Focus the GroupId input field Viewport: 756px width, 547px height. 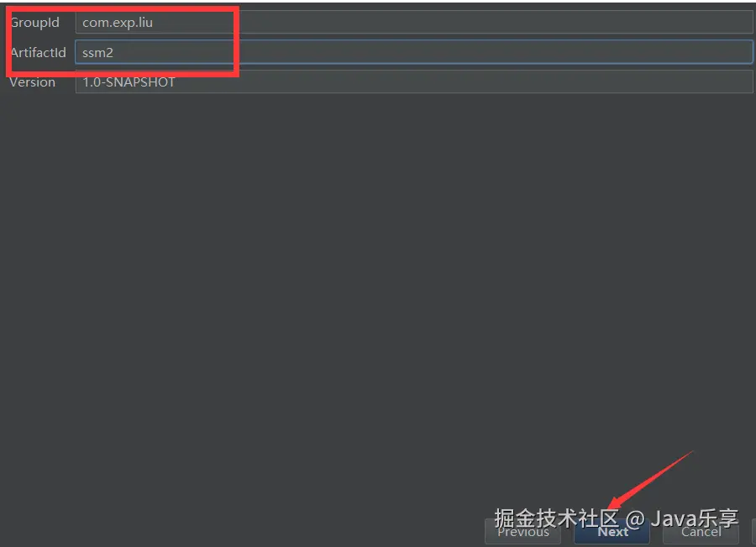point(414,22)
